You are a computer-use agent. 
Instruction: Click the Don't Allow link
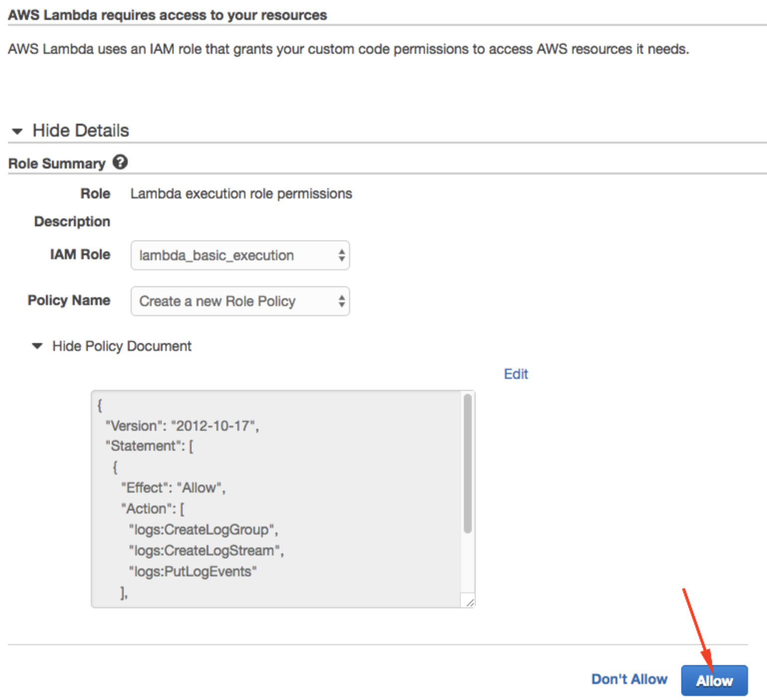point(629,679)
